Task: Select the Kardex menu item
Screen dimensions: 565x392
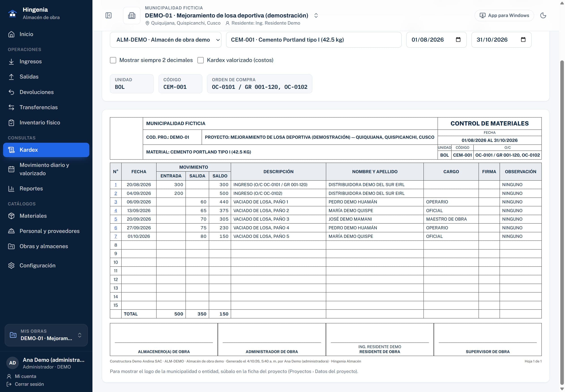Action: pyautogui.click(x=46, y=150)
